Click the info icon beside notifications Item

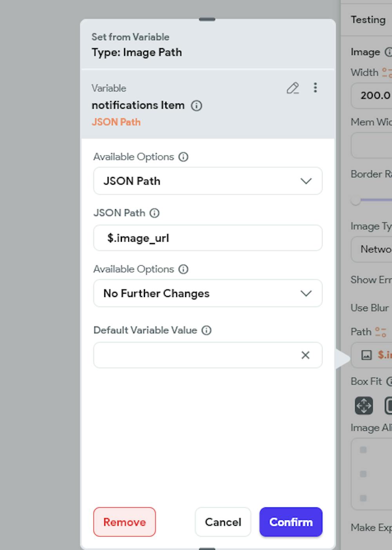point(197,106)
